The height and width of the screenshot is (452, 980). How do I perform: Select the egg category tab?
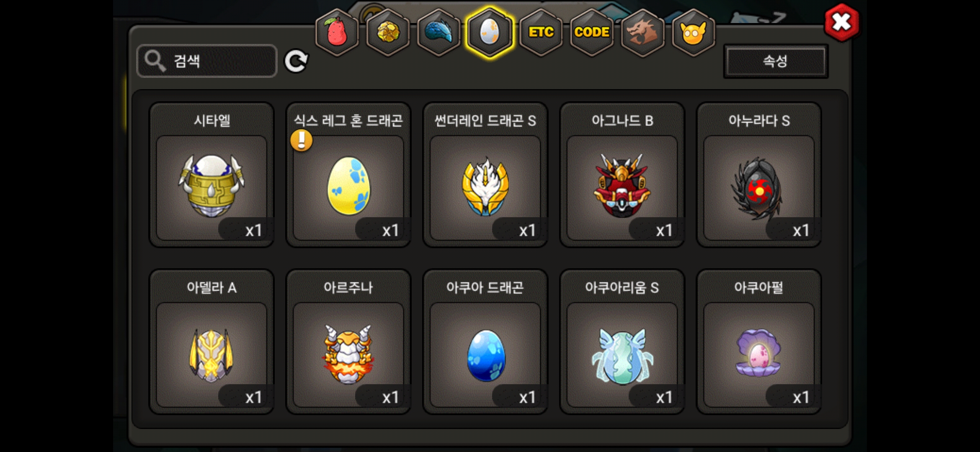click(490, 32)
